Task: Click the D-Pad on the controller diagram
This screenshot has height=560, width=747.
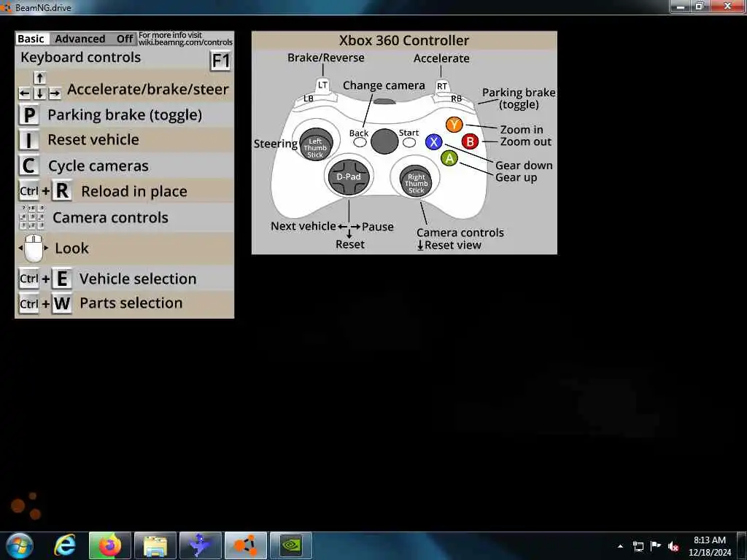Action: 349,176
